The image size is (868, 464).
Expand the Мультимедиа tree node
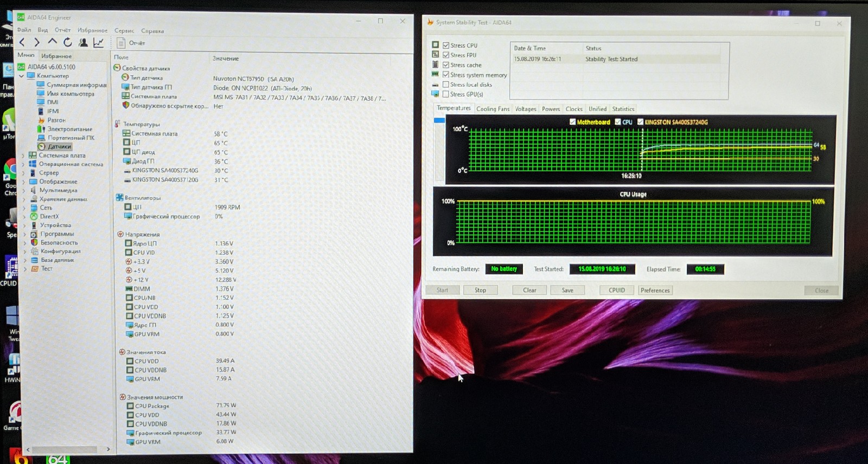(x=23, y=190)
